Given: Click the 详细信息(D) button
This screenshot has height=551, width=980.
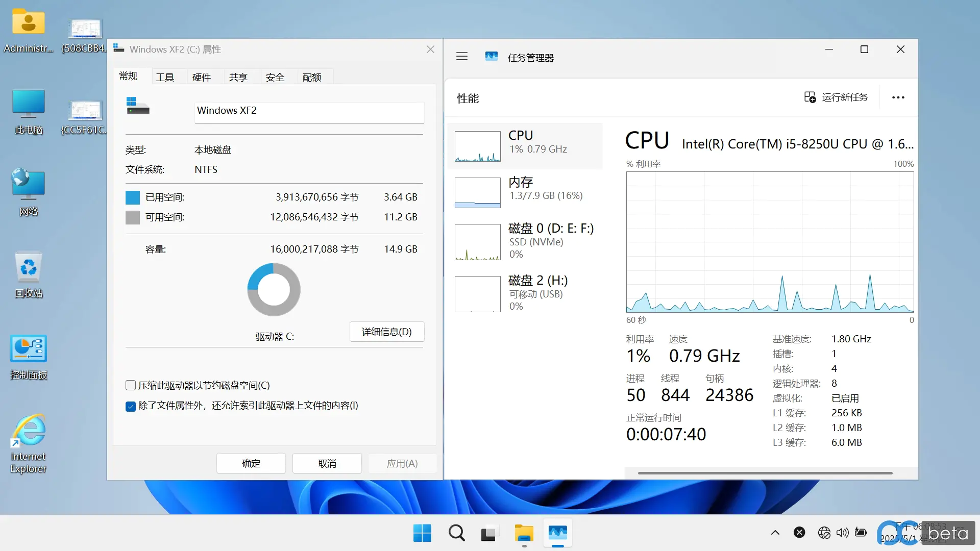Looking at the screenshot, I should (x=387, y=332).
